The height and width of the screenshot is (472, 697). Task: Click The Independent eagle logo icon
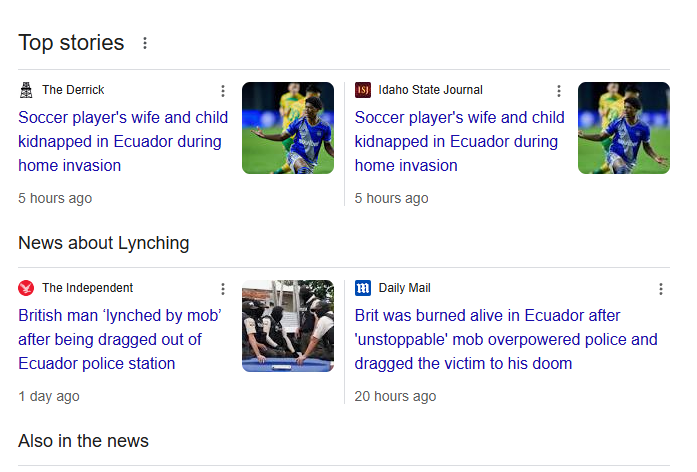26,288
